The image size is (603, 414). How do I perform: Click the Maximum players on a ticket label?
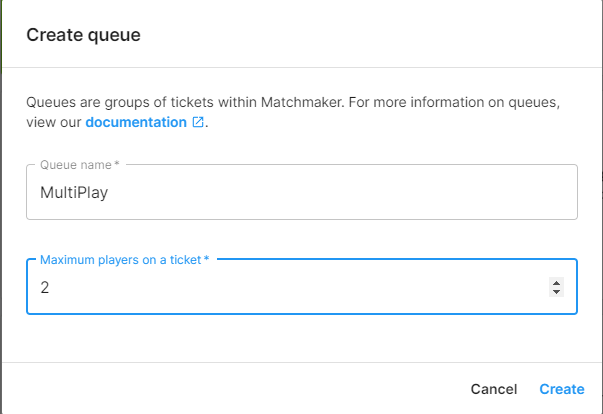(x=121, y=260)
